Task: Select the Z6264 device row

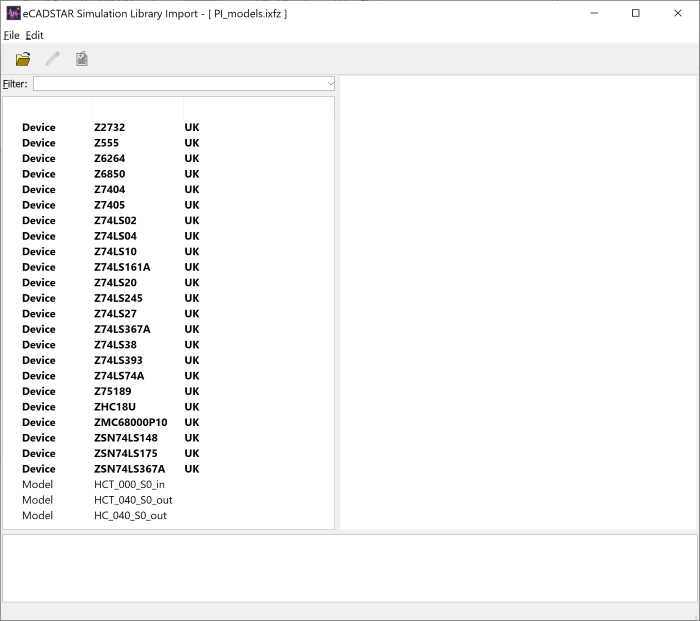Action: pos(169,158)
